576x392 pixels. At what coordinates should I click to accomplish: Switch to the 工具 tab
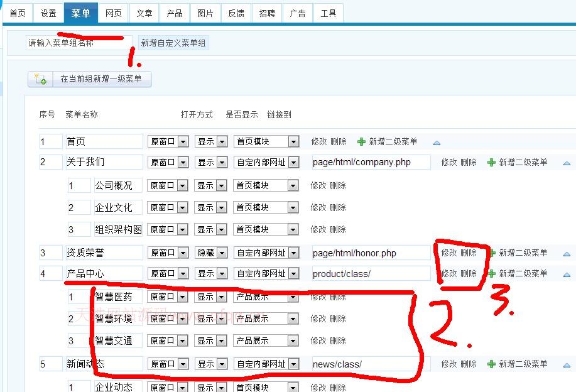pos(329,13)
